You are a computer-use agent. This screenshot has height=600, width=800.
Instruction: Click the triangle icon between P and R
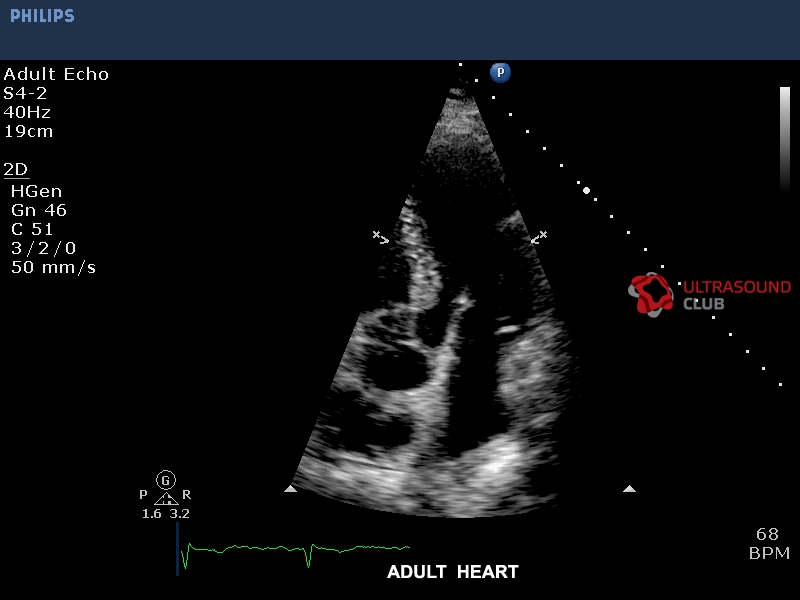[x=166, y=498]
